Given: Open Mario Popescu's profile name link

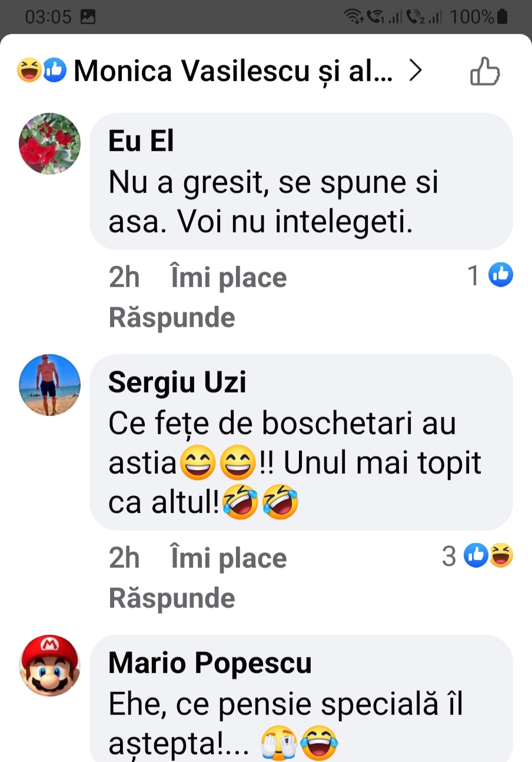Looking at the screenshot, I should coord(210,663).
